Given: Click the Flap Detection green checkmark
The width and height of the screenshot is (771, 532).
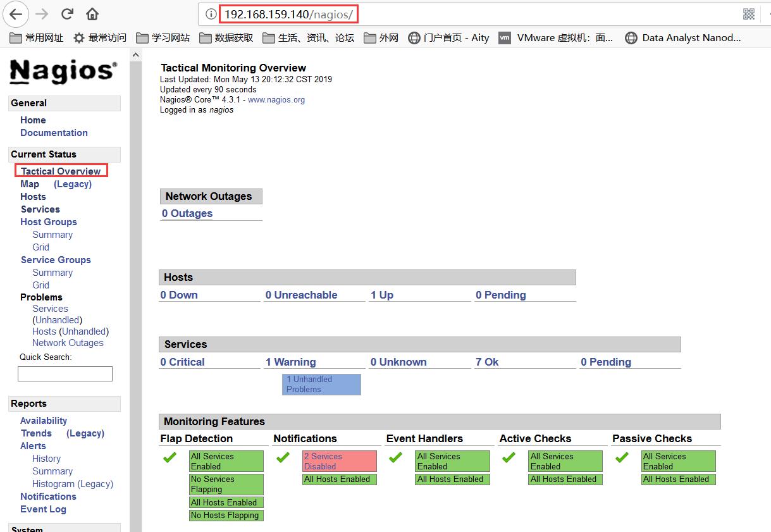Looking at the screenshot, I should [x=170, y=457].
